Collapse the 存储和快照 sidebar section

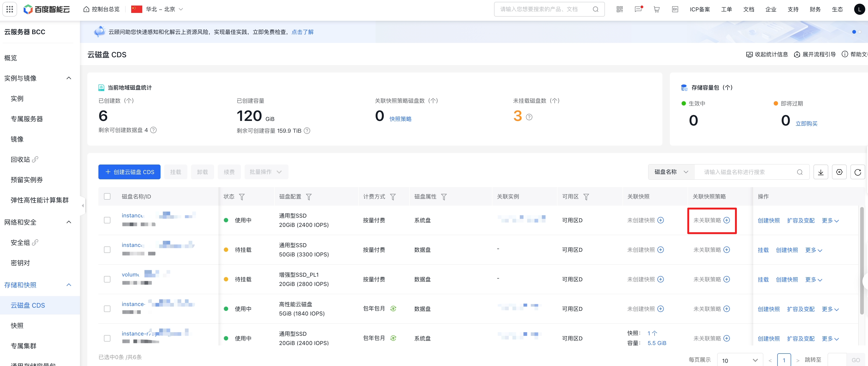69,285
